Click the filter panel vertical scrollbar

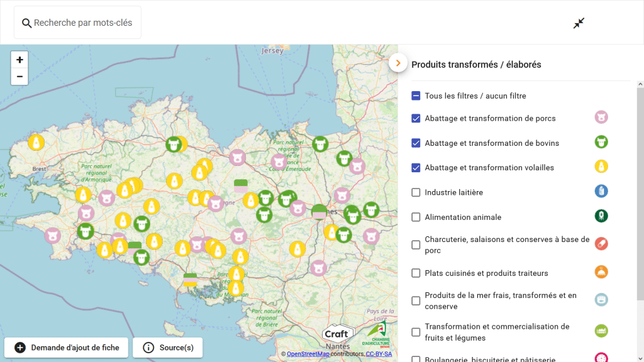click(640, 193)
